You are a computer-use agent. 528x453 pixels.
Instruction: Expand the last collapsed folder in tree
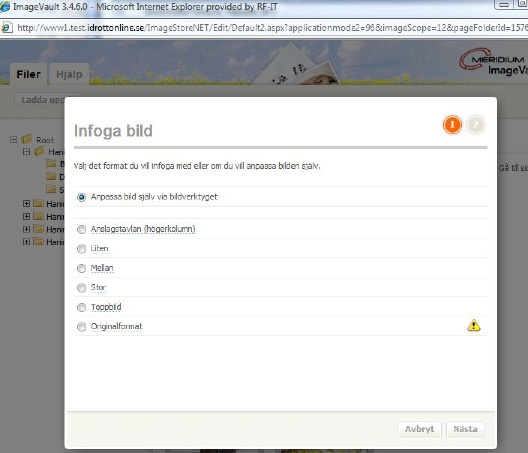click(x=26, y=242)
